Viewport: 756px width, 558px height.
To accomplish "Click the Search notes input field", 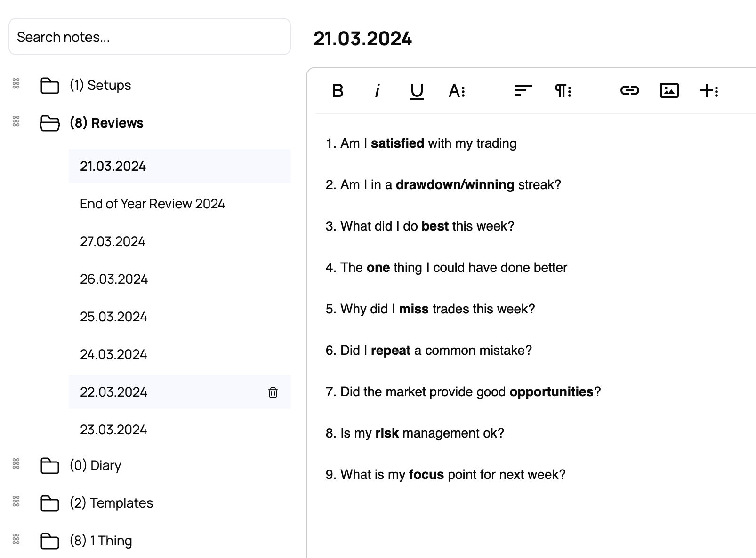I will coord(150,37).
